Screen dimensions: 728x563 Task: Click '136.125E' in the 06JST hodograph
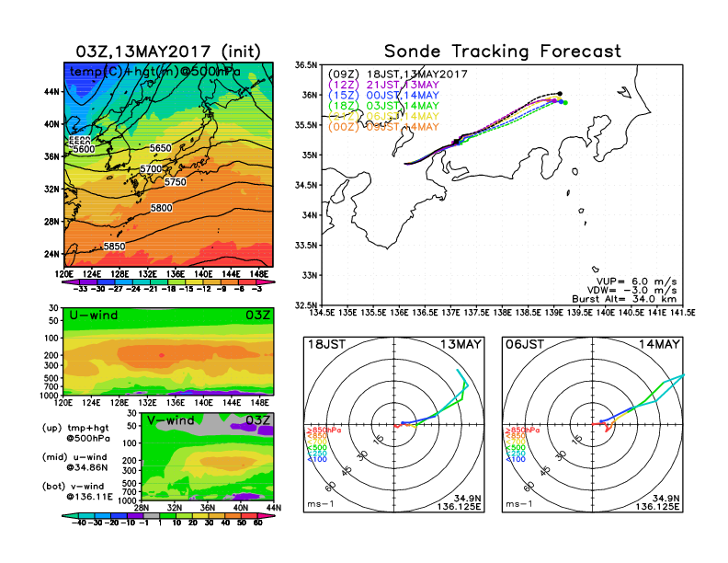[x=657, y=506]
